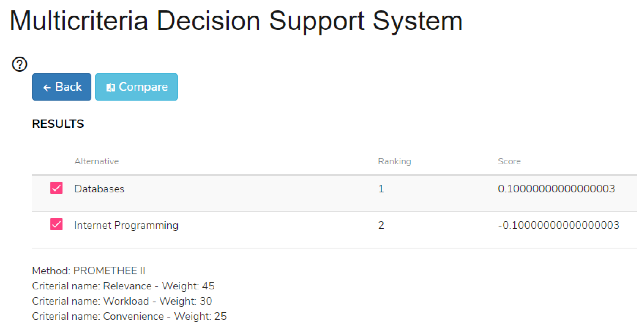Screen dimensions: 644x331
Task: Open the help question mark icon
Action: [19, 64]
